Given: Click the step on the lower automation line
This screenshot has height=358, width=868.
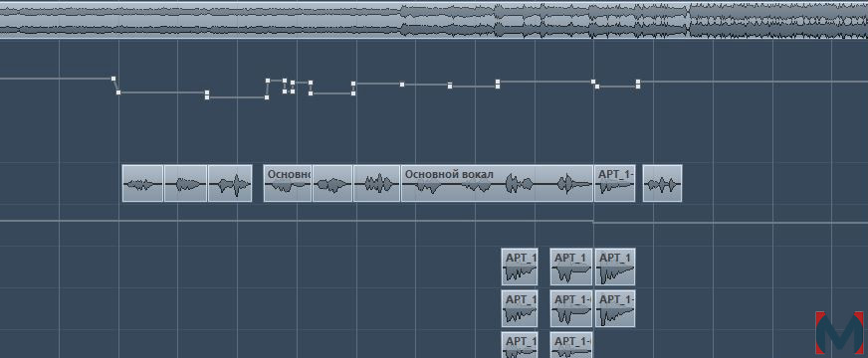Looking at the screenshot, I should click(593, 222).
